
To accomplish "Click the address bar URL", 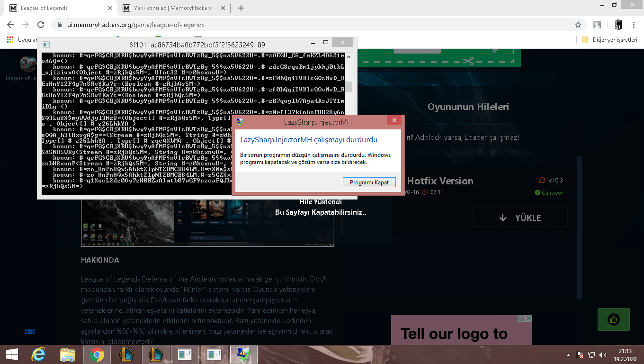I will (135, 25).
